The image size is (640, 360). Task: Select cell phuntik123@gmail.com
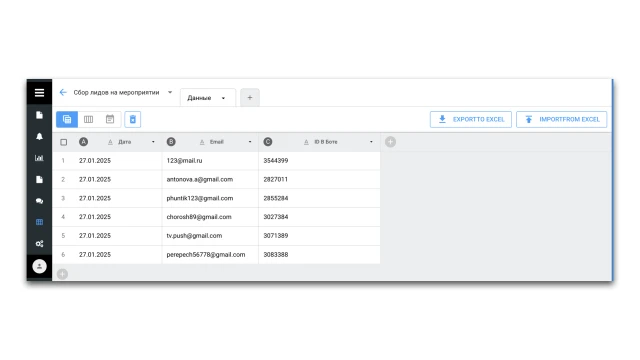tap(210, 198)
